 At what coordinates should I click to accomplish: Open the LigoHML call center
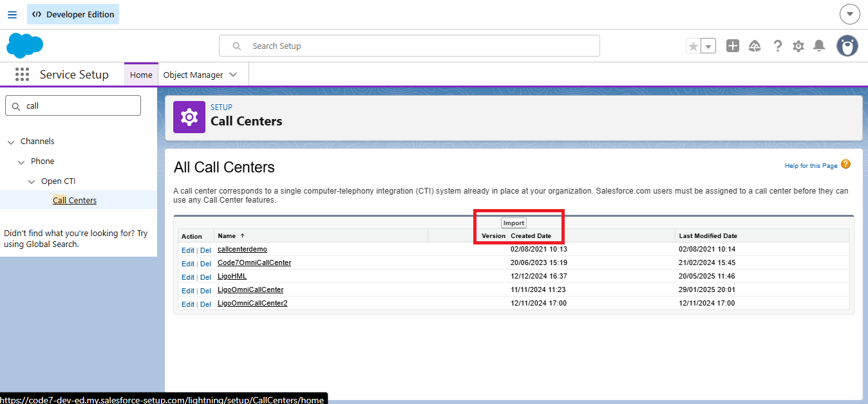(x=232, y=276)
